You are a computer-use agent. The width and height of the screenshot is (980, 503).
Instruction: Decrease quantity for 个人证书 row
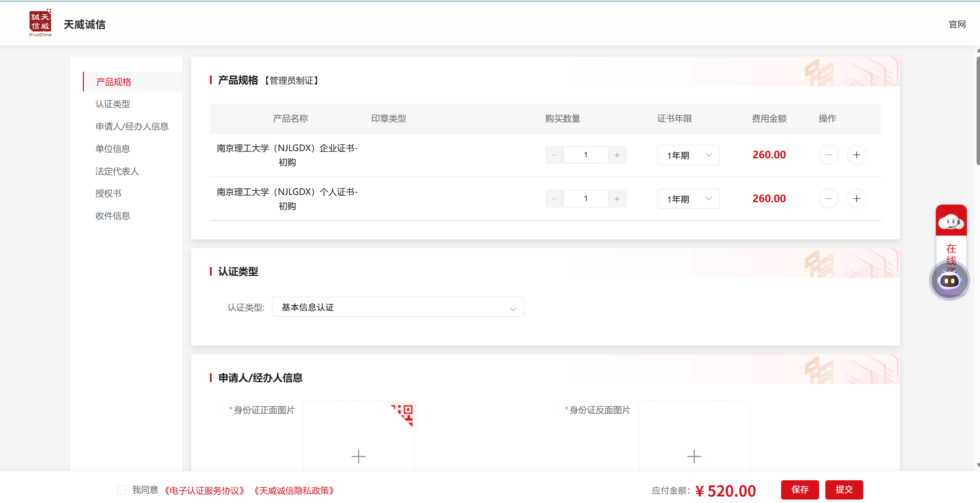coord(554,199)
